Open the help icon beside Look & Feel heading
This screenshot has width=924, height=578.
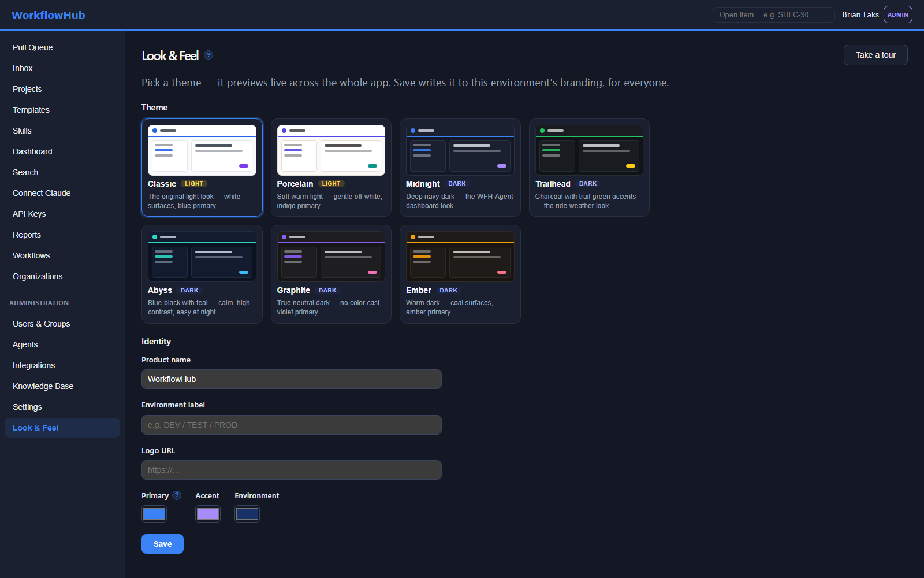(208, 55)
